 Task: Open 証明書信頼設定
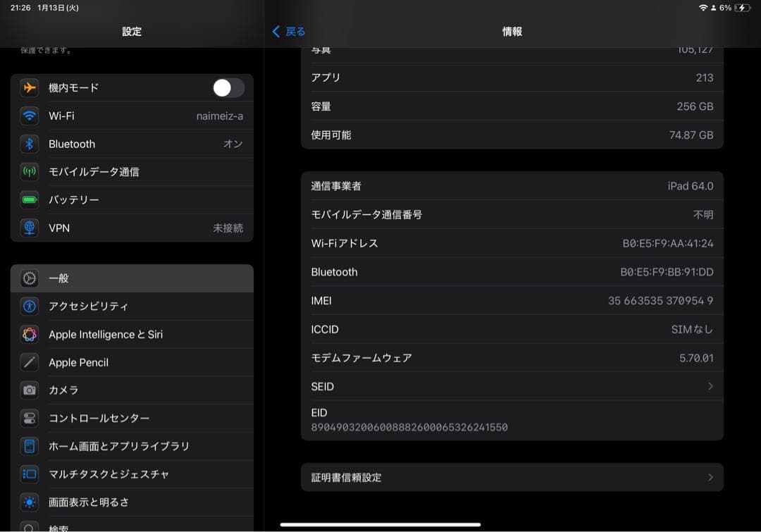tap(512, 477)
